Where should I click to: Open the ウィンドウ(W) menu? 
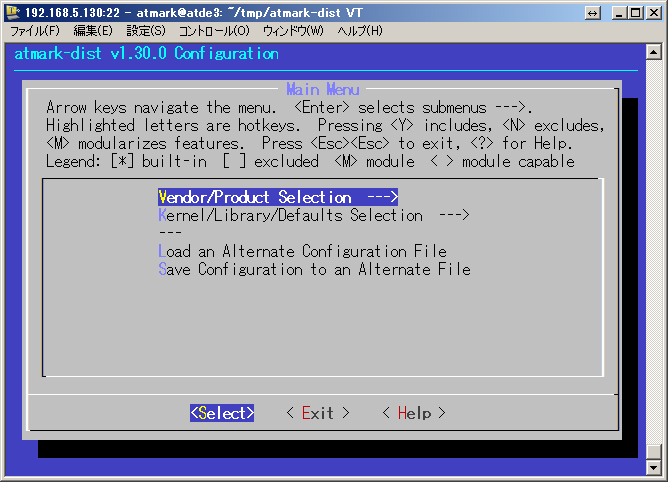293,31
